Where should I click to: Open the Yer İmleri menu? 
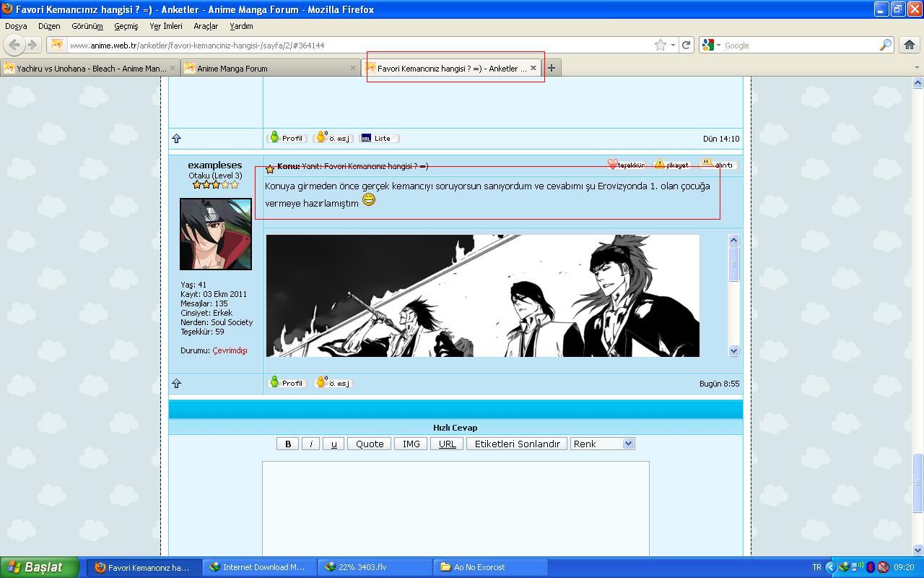pyautogui.click(x=166, y=26)
